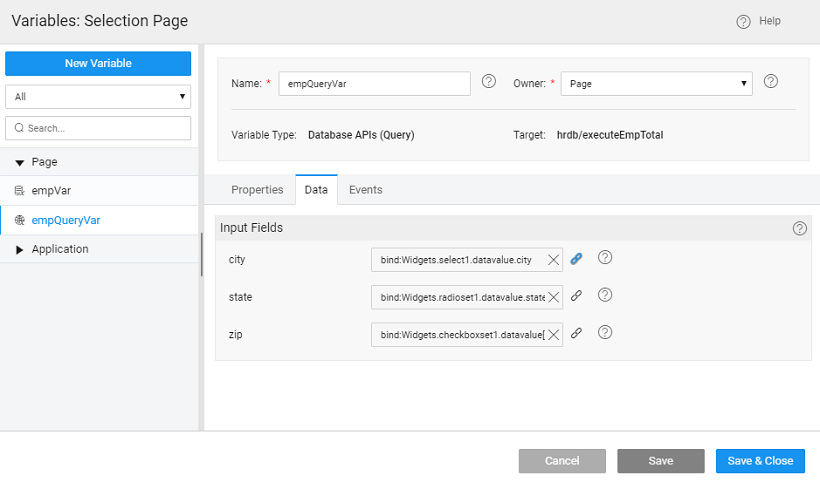The image size is (820, 489).
Task: Switch to the Properties tab
Action: [257, 189]
